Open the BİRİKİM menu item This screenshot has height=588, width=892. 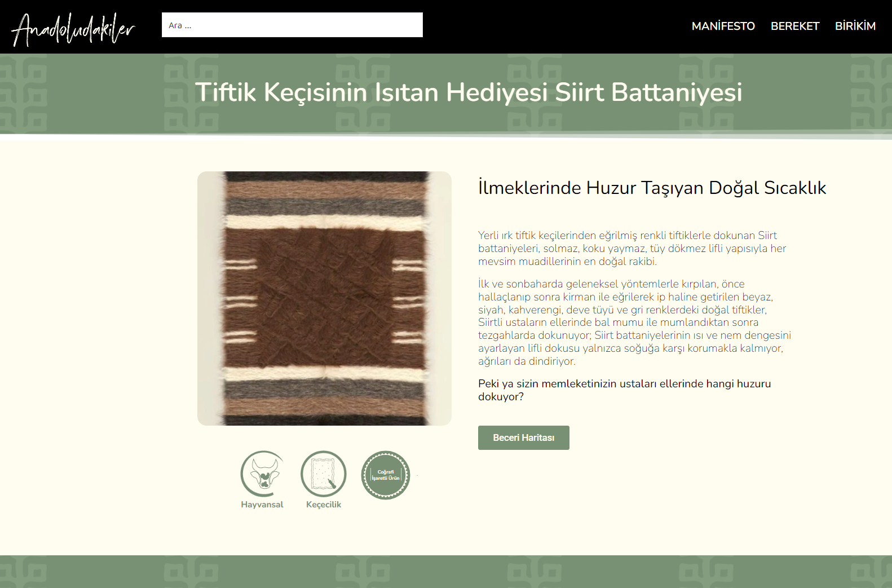[855, 26]
